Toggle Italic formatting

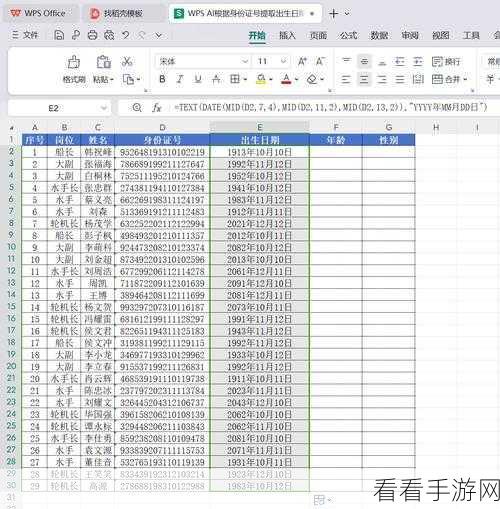(180, 79)
